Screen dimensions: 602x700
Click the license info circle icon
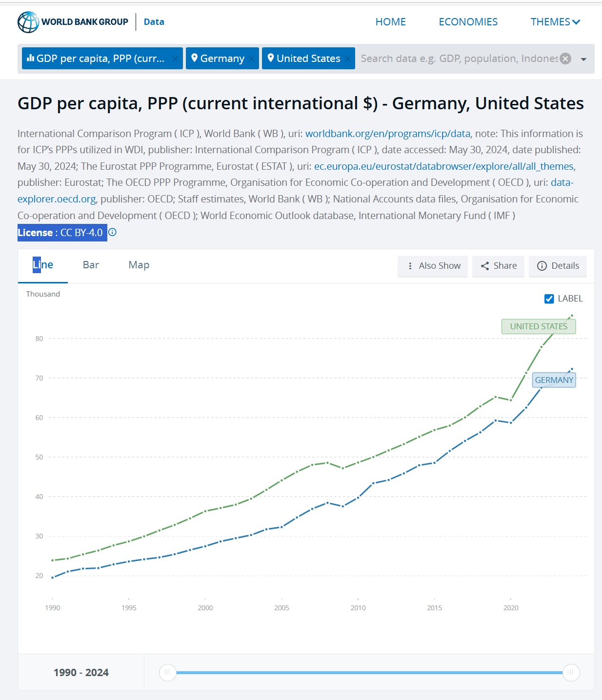click(113, 232)
